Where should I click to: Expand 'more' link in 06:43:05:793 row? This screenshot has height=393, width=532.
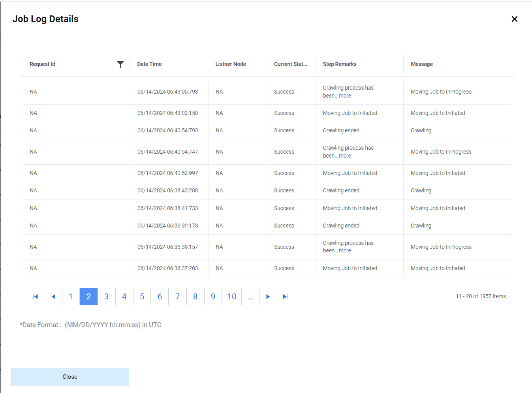345,96
